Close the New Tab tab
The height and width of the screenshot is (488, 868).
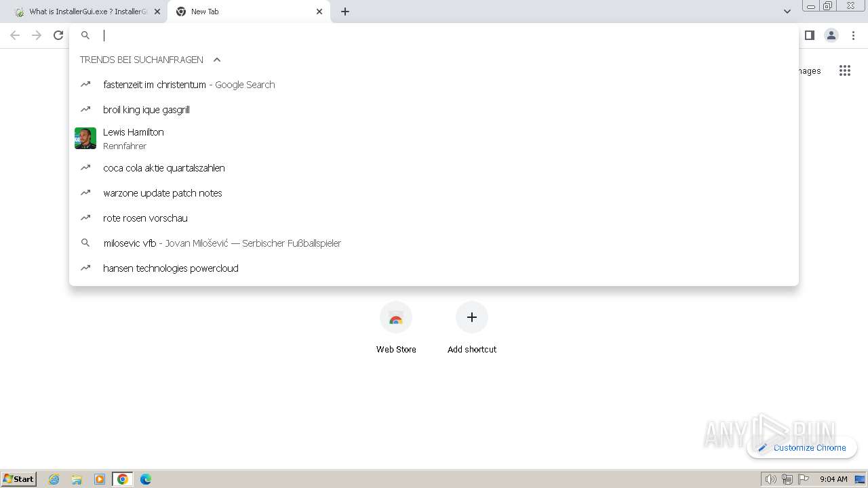click(319, 12)
